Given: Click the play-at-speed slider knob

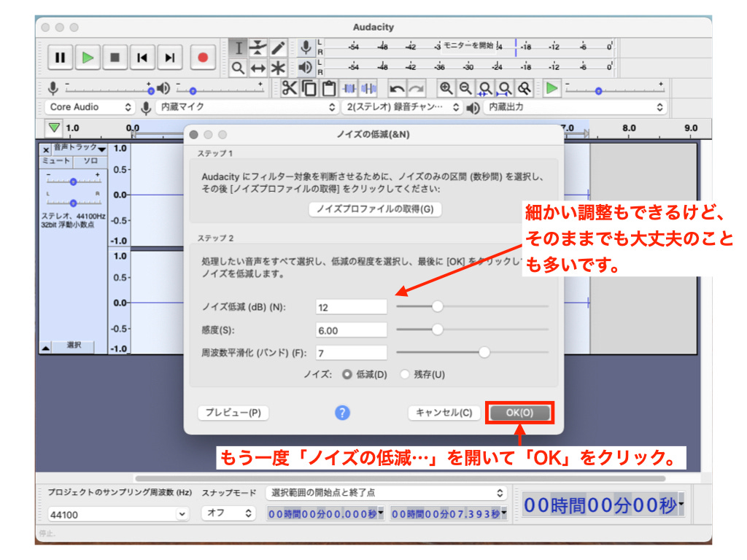Looking at the screenshot, I should [599, 91].
